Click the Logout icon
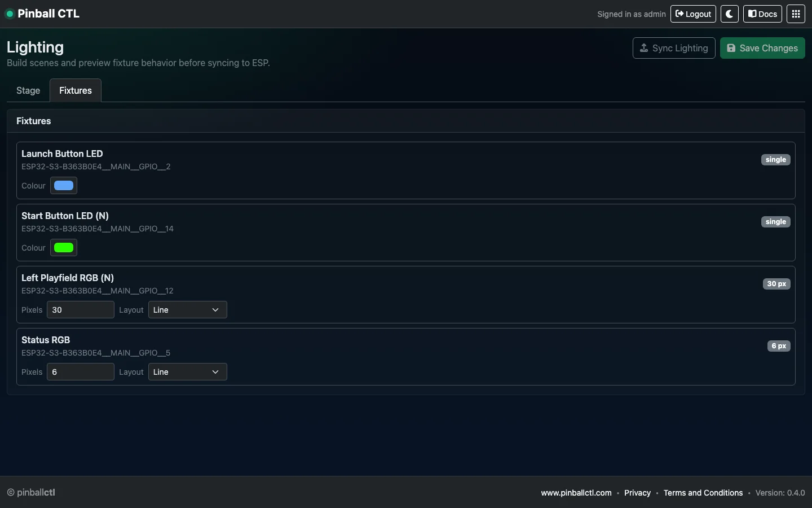 [x=680, y=14]
